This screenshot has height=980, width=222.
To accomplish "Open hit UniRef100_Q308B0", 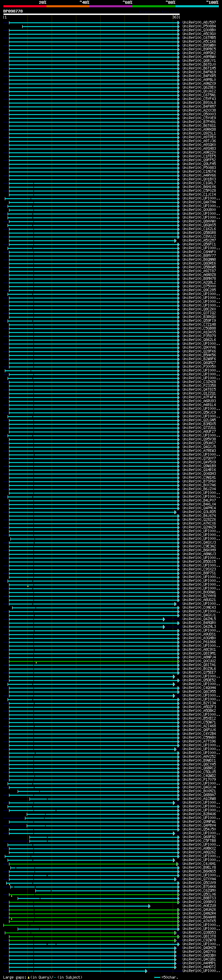I will click(199, 30).
